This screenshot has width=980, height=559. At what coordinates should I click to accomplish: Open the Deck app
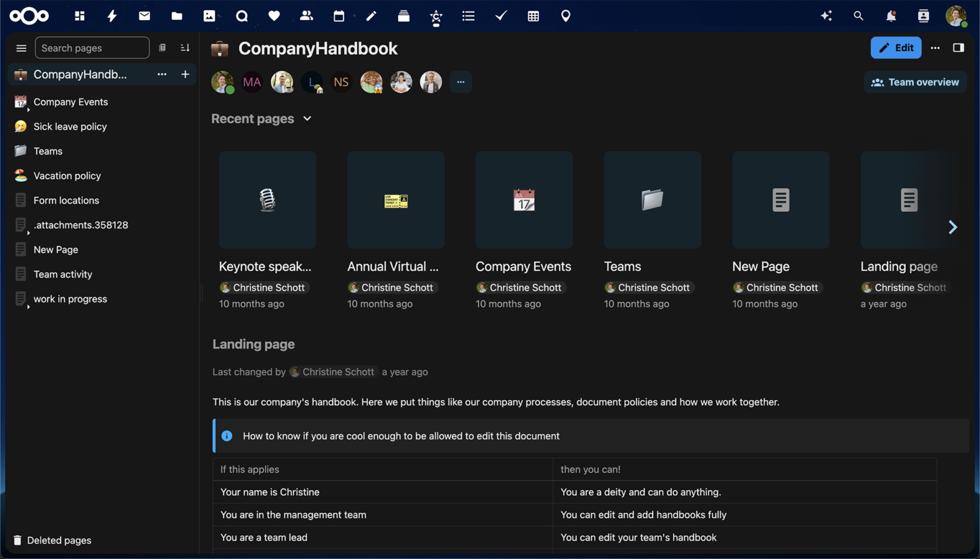click(404, 15)
